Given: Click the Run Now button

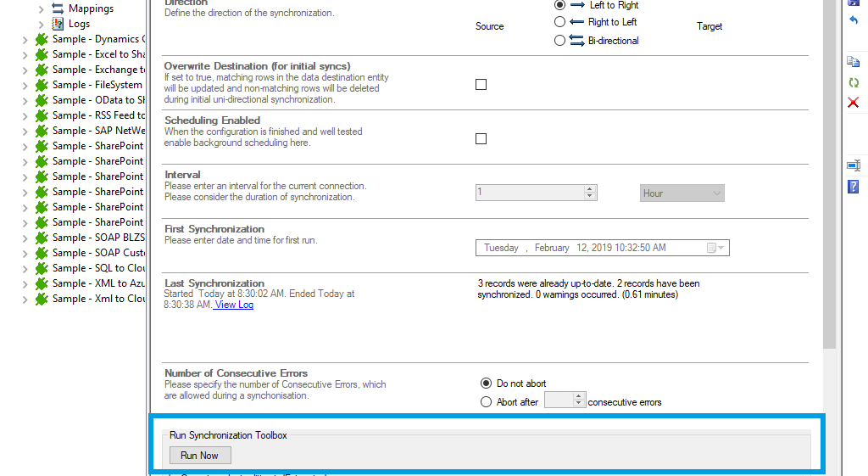Looking at the screenshot, I should (200, 456).
